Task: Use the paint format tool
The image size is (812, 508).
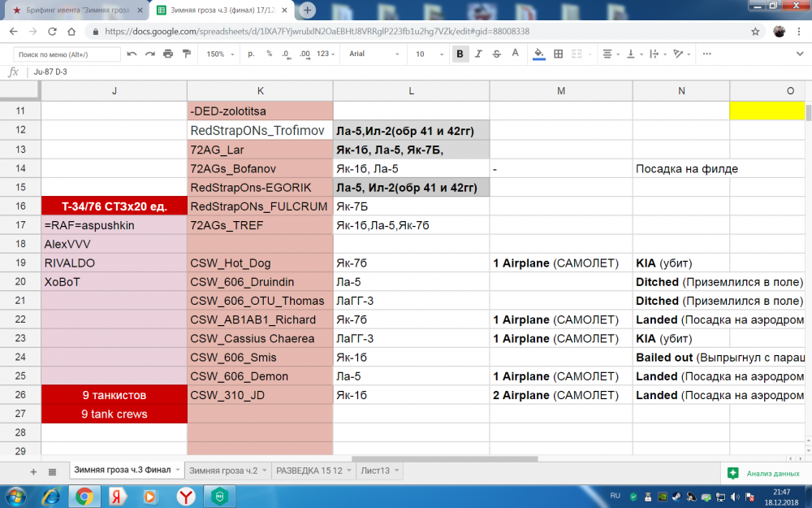Action: click(x=187, y=54)
